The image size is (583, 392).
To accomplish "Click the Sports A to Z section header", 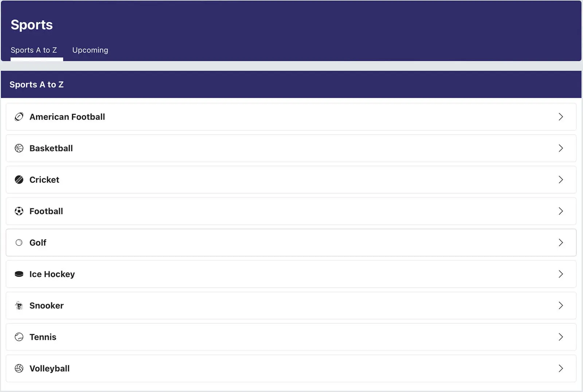I will click(291, 85).
